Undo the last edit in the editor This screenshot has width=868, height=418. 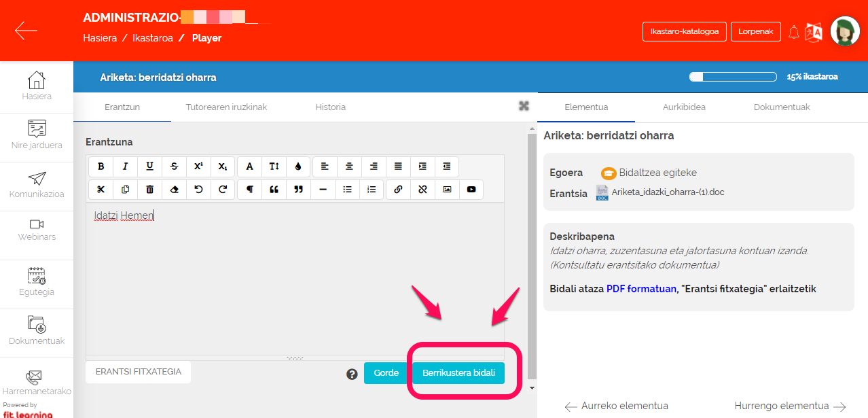click(x=198, y=190)
